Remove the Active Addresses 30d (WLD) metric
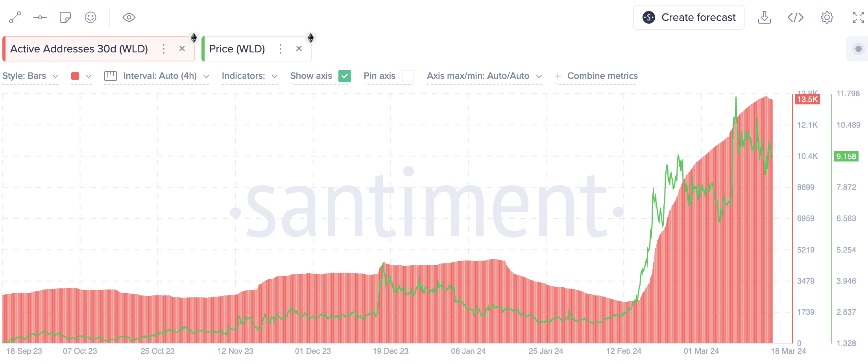868x364 pixels. (x=182, y=48)
